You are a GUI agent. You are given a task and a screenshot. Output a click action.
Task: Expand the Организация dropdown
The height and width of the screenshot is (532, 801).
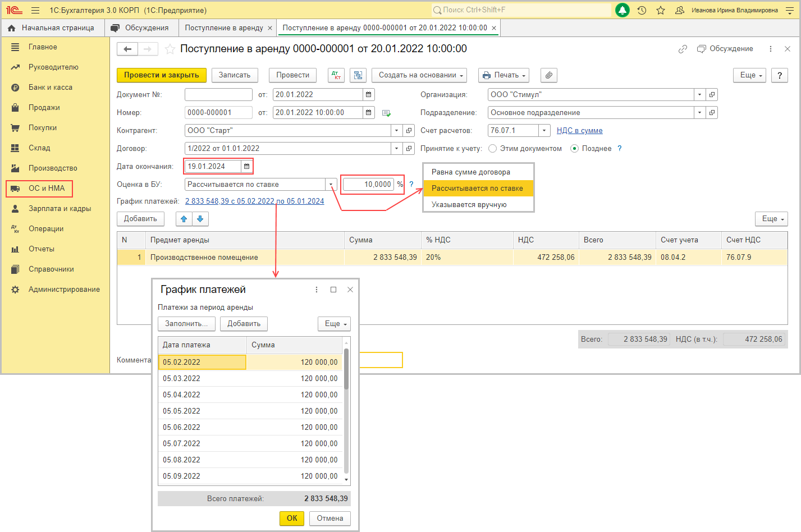click(699, 95)
